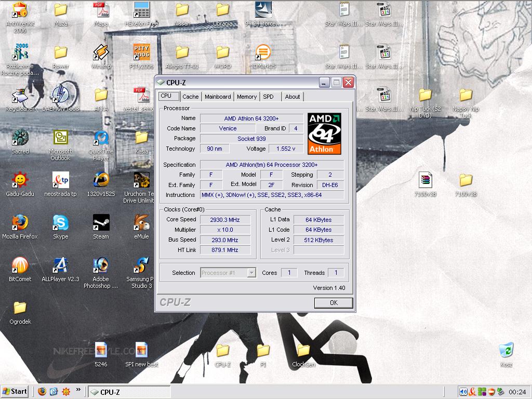Click the Bus Speed 293.0 MHz value
Viewport: 532px width, 399px height.
pyautogui.click(x=225, y=240)
